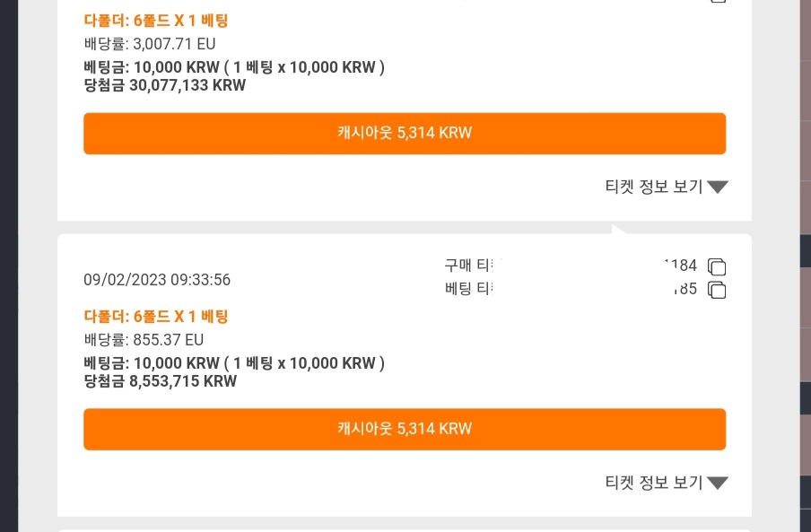Click the bet amount line above 30,077,133 KRW winnings
The image size is (811, 532).
(234, 67)
